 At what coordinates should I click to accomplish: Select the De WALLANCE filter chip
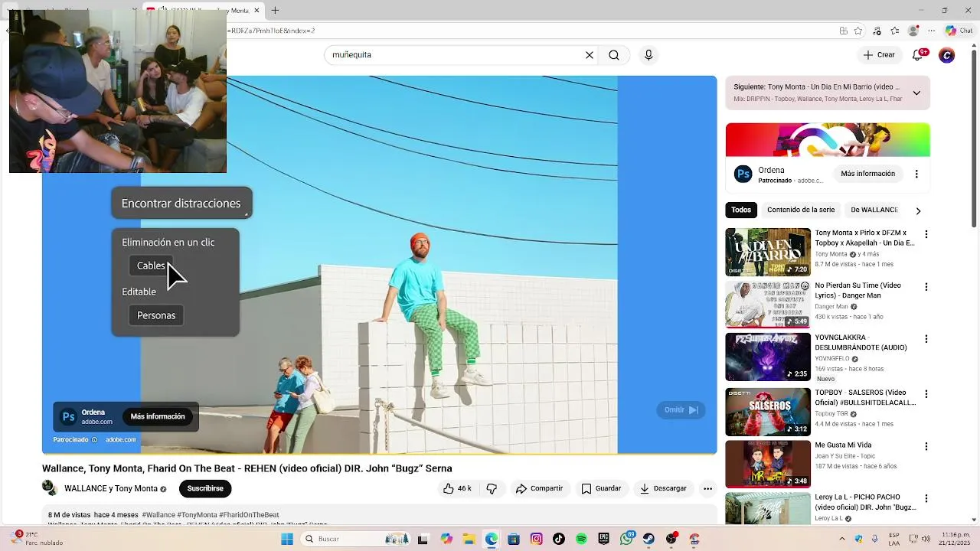(x=874, y=210)
